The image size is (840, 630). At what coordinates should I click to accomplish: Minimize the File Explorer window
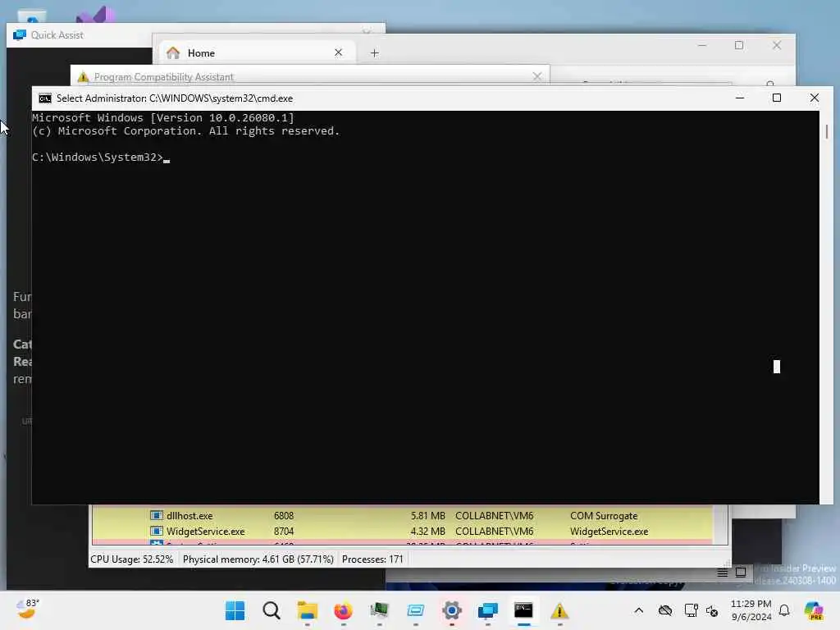(x=702, y=46)
